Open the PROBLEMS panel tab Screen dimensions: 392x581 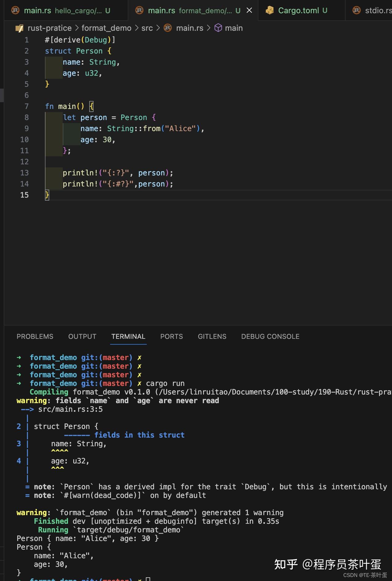(35, 336)
